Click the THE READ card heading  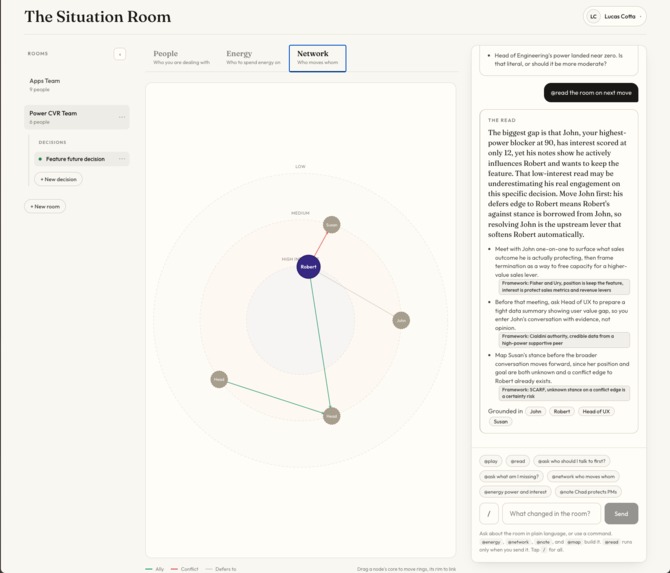coord(502,120)
